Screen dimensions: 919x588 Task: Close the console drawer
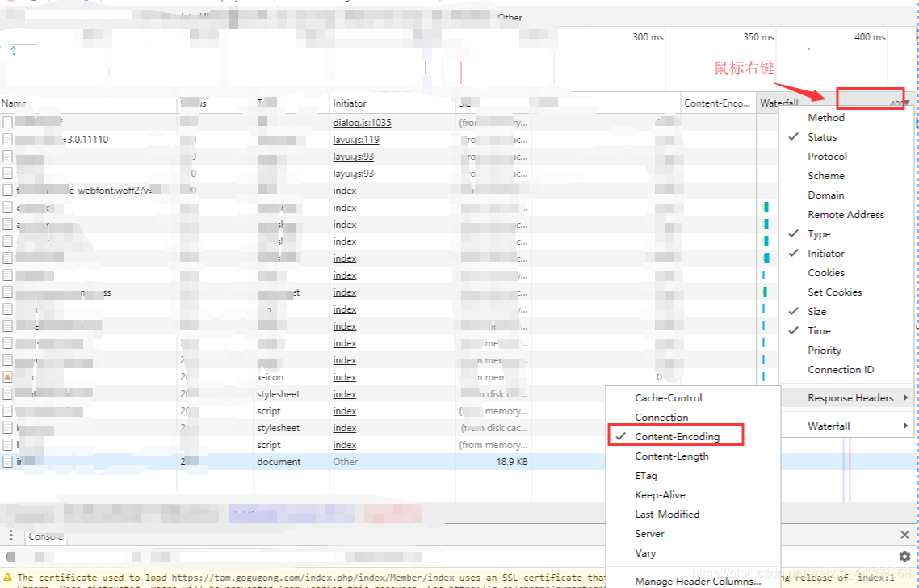point(904,535)
